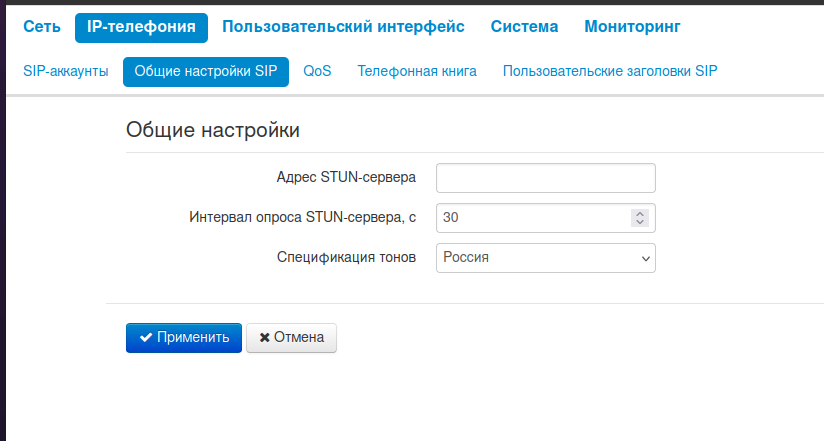Go to Пользовательские заголовки SIP subtab
Image resolution: width=824 pixels, height=441 pixels.
click(x=610, y=71)
